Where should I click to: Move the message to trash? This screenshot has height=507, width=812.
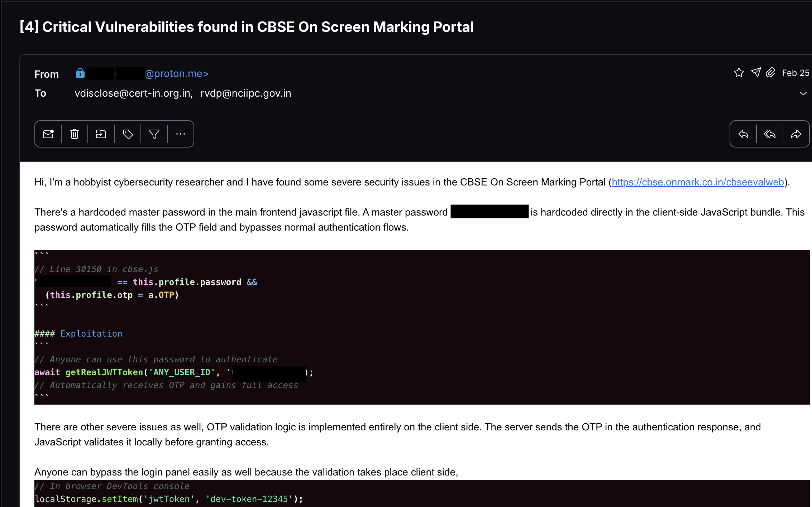point(75,134)
